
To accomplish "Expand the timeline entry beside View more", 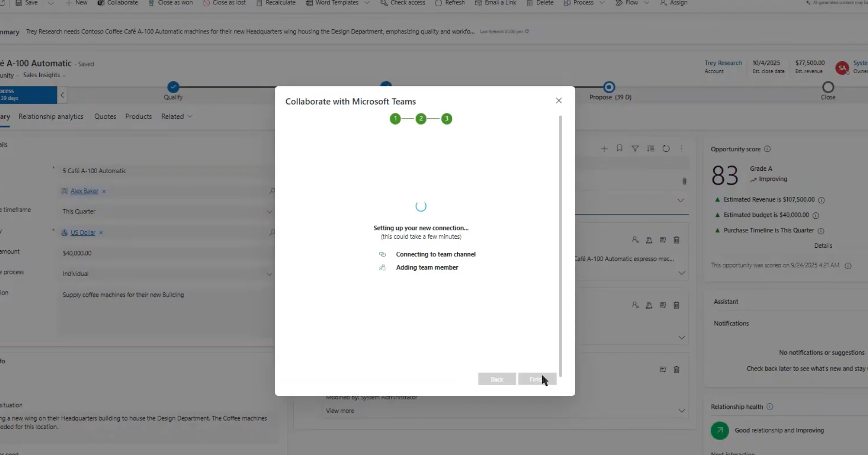I will (682, 411).
